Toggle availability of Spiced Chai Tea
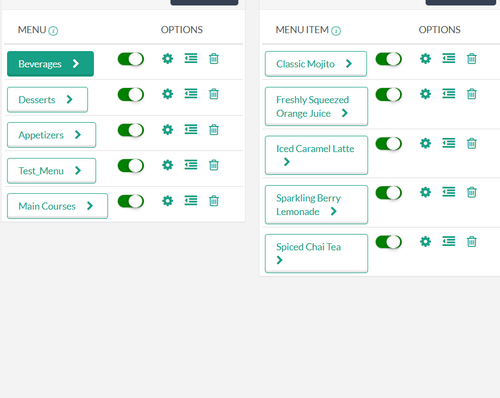Screen dimensions: 500x398 point(389,242)
